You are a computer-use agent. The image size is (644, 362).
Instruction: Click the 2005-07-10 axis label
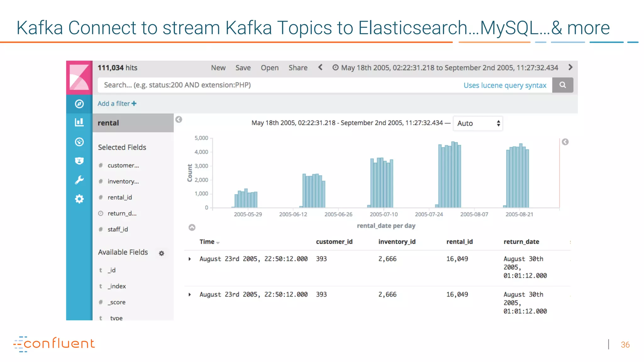click(384, 214)
